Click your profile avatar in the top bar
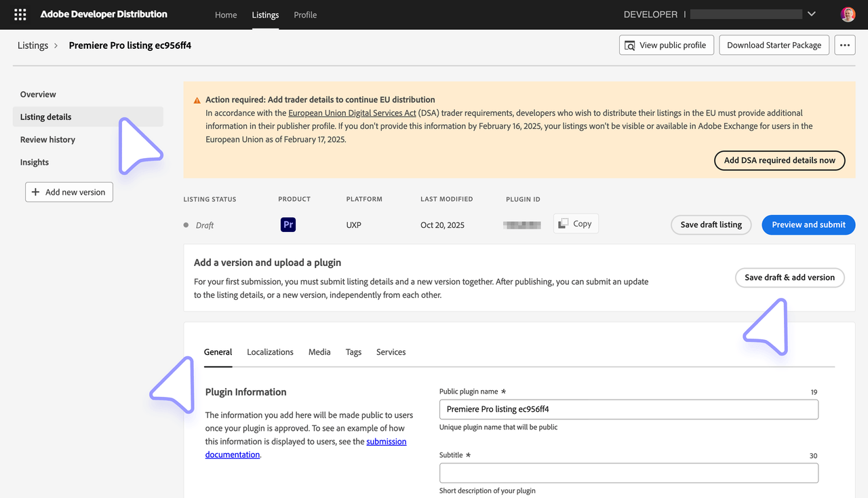 [x=848, y=14]
